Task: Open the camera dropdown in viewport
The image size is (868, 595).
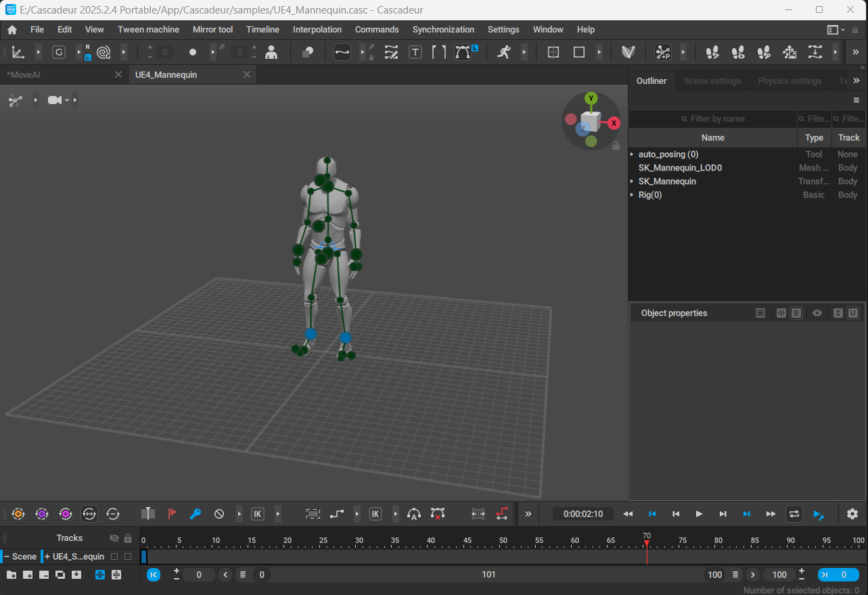Action: [67, 101]
